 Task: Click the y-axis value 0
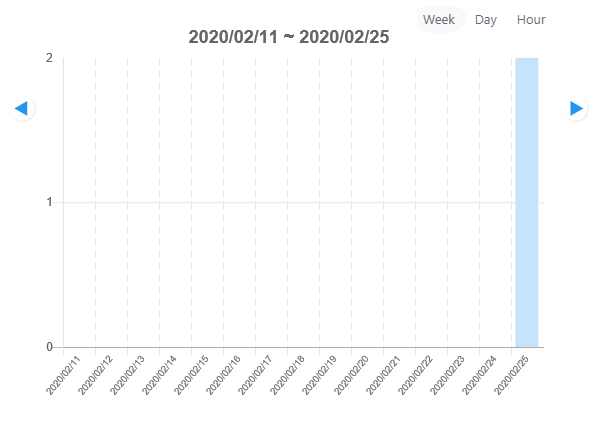(x=49, y=347)
